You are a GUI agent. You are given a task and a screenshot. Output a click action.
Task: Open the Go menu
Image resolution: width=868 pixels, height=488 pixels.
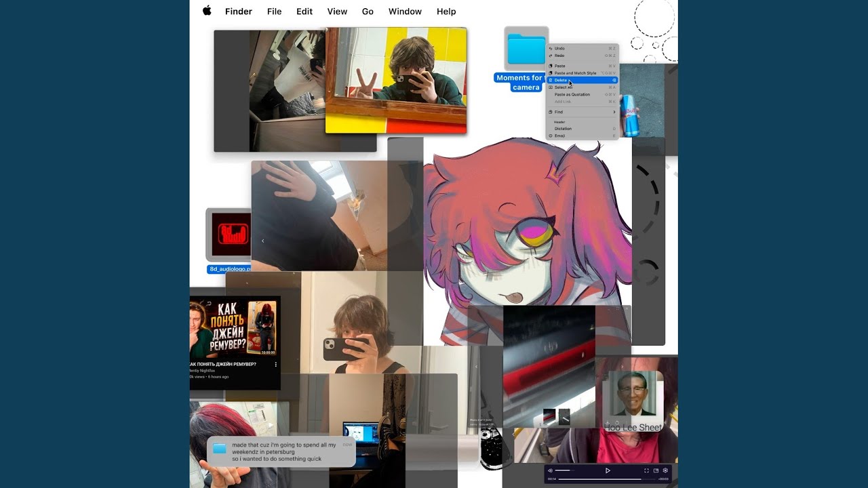(368, 12)
